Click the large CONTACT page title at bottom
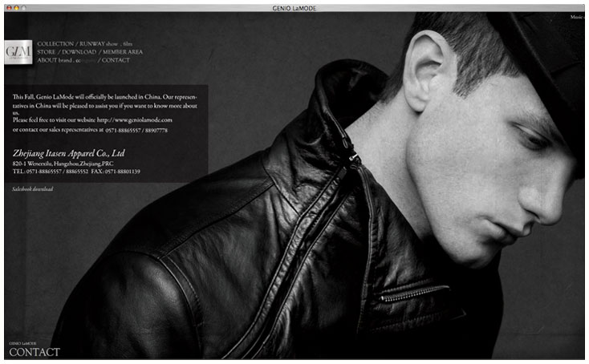This screenshot has height=364, width=589. click(x=35, y=352)
